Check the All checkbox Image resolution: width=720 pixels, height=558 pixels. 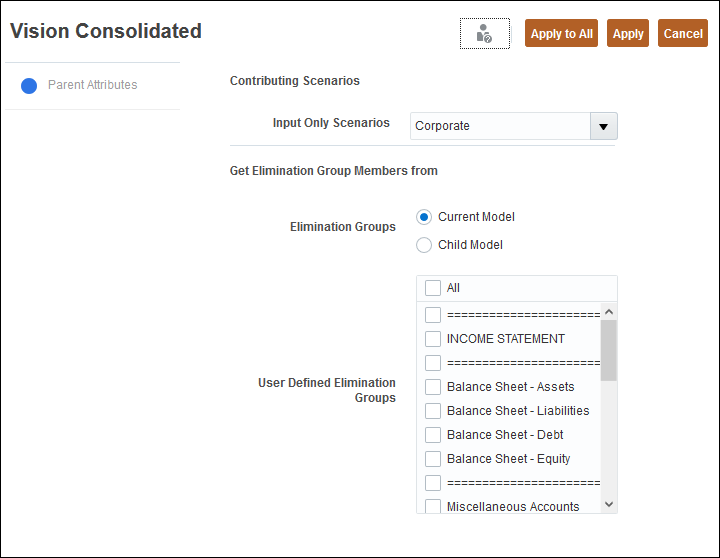pos(433,288)
